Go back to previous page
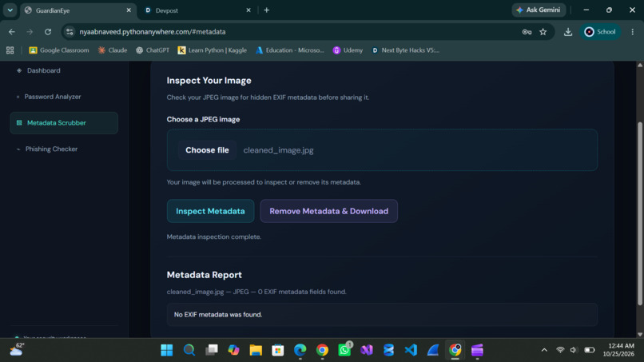The height and width of the screenshot is (362, 644). point(12,32)
